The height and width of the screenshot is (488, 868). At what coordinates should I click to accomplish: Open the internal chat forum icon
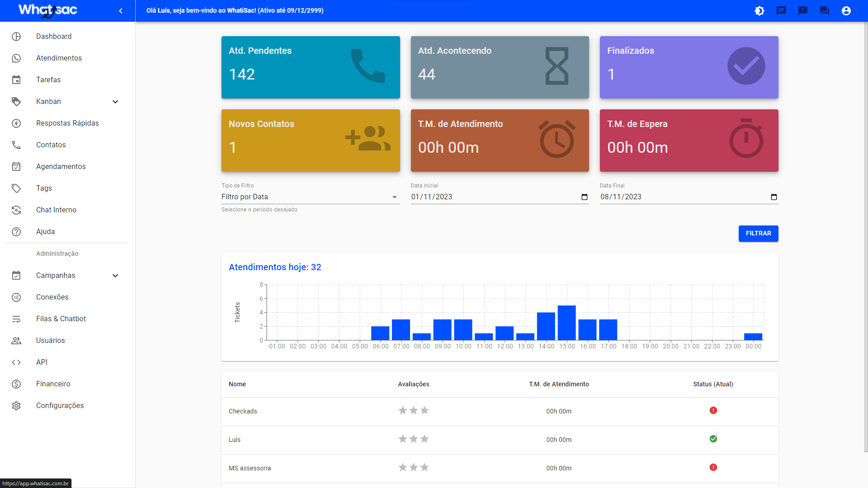825,11
